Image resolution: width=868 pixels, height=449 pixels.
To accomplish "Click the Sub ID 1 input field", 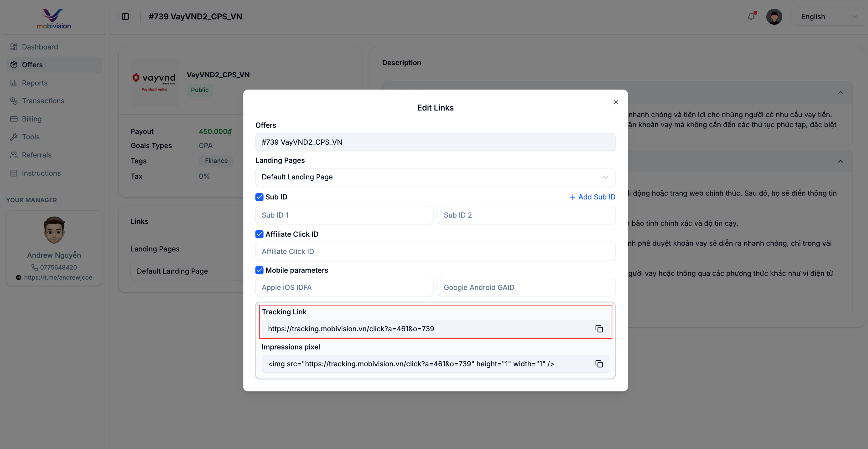I will pyautogui.click(x=344, y=215).
